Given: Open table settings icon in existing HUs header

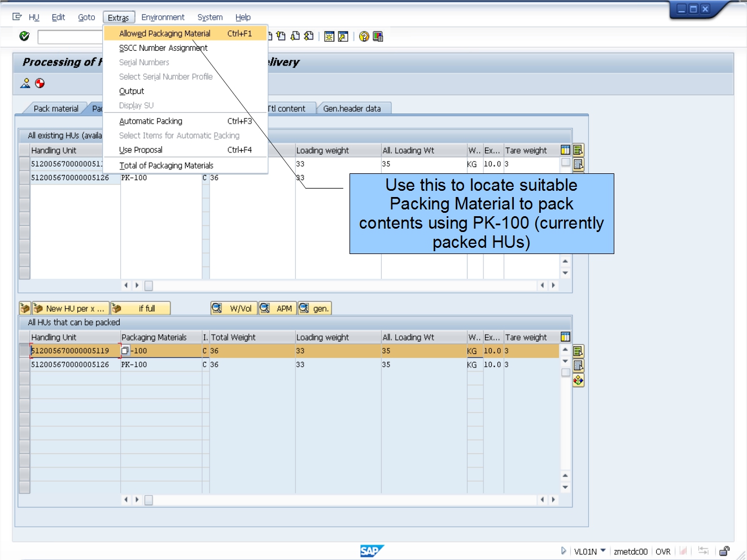Looking at the screenshot, I should tap(565, 150).
